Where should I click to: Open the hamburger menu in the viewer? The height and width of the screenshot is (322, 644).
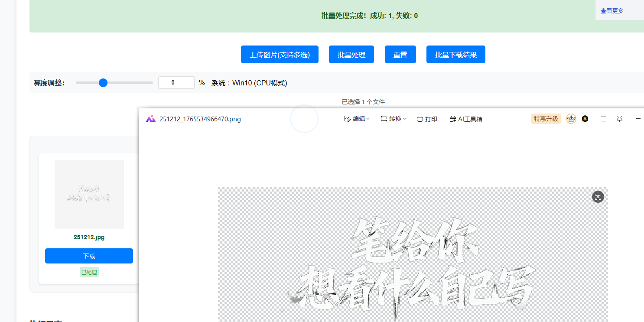[604, 119]
